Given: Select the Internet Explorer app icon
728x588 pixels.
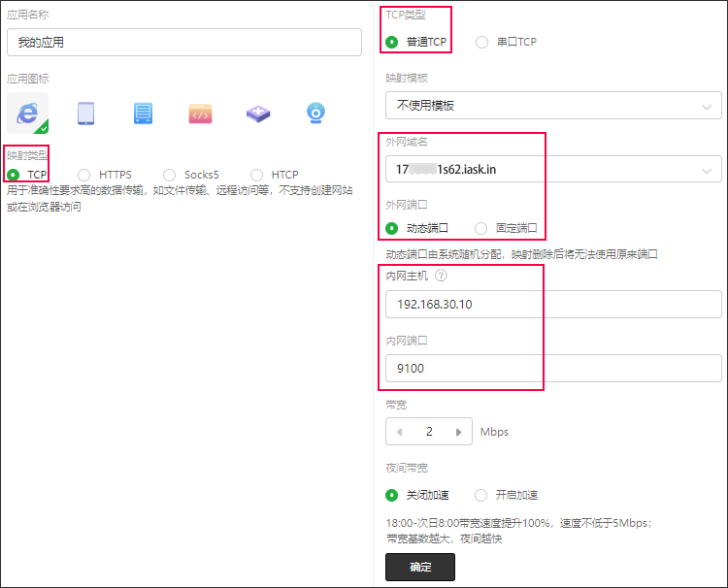Looking at the screenshot, I should pos(28,113).
